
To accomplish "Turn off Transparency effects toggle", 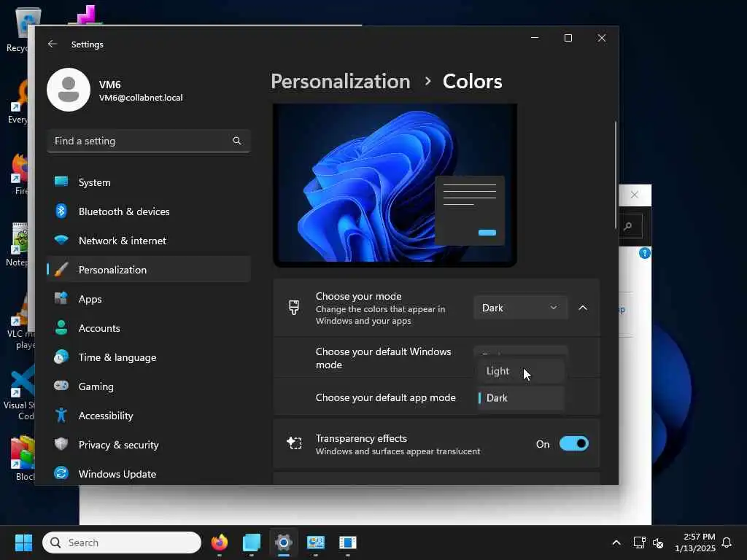I will click(x=573, y=444).
